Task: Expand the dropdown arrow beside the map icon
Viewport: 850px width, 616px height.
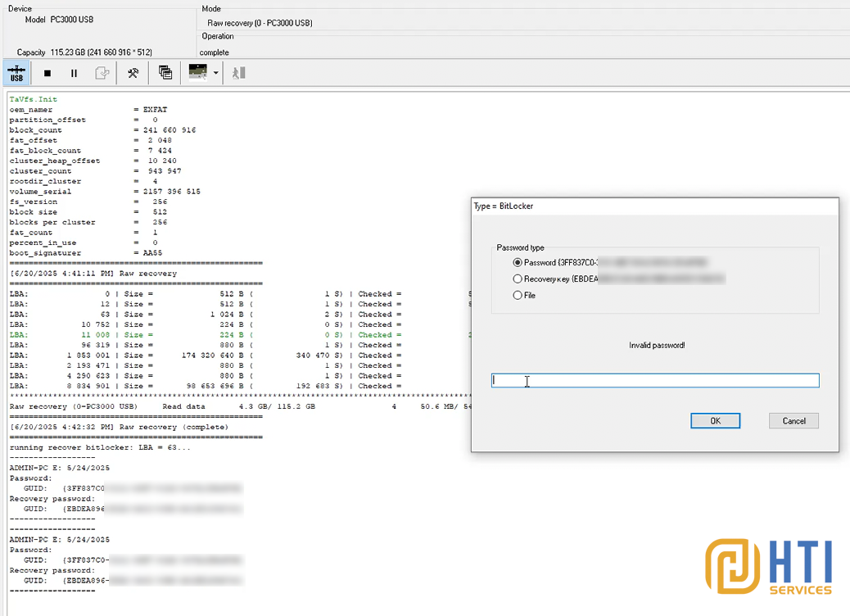Action: tap(215, 73)
